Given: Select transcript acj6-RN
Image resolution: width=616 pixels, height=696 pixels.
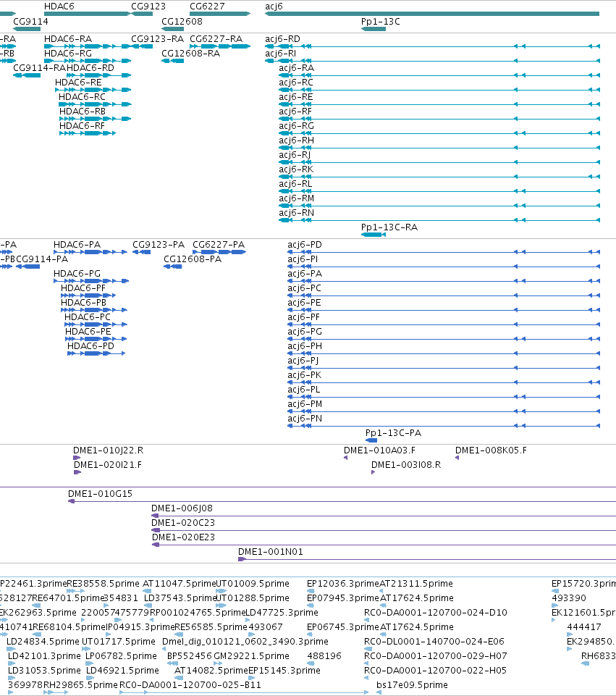Looking at the screenshot, I should click(296, 213).
